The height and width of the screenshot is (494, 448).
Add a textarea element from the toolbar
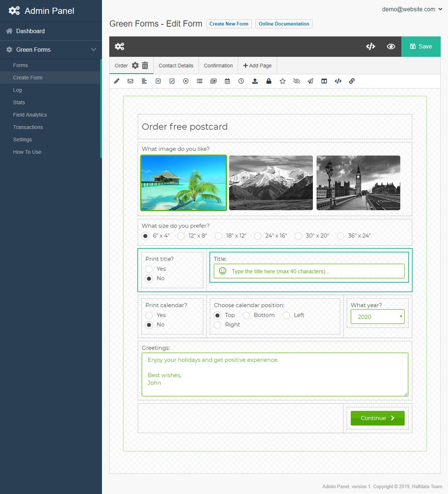click(144, 81)
